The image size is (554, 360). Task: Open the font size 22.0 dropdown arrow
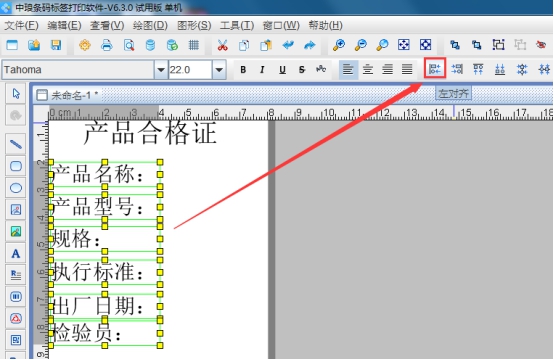pos(219,70)
